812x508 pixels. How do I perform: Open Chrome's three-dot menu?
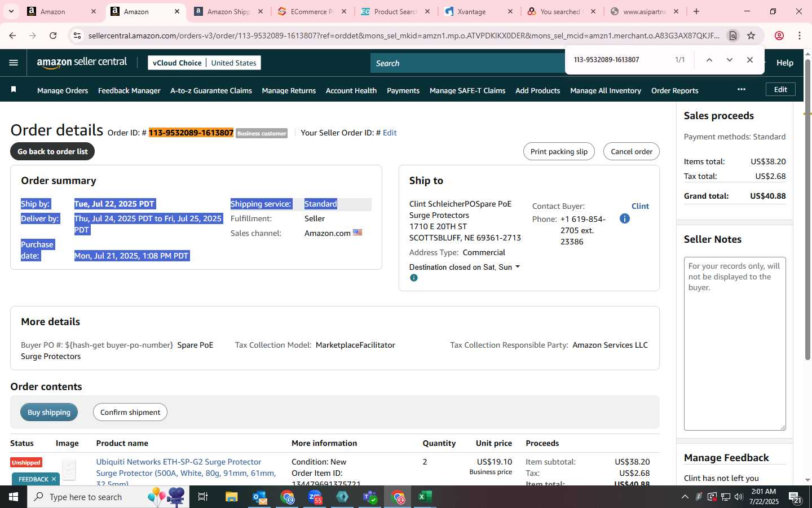pyautogui.click(x=799, y=36)
